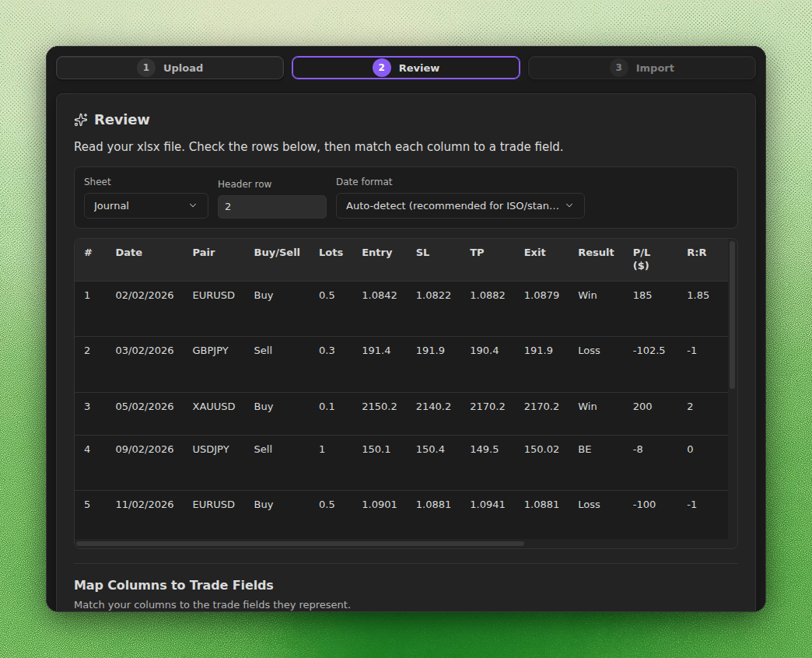
Task: Click the R:R value 1.85
Action: 698,295
